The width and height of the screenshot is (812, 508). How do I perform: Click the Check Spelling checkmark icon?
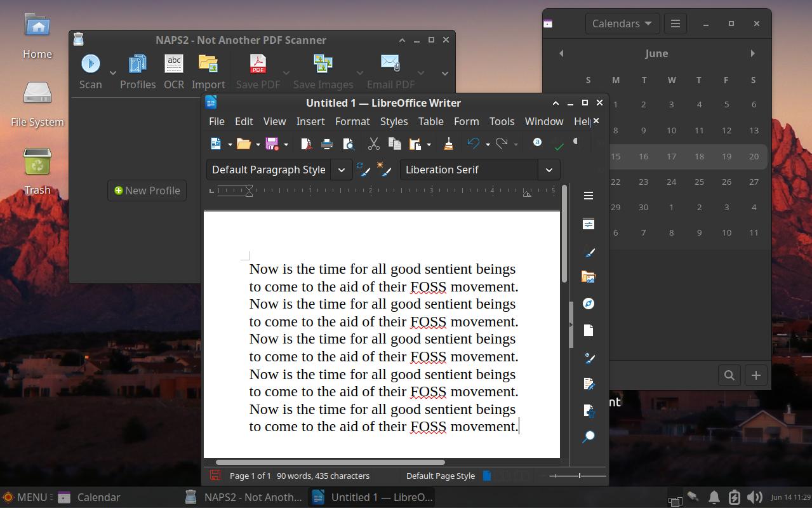[x=559, y=145]
